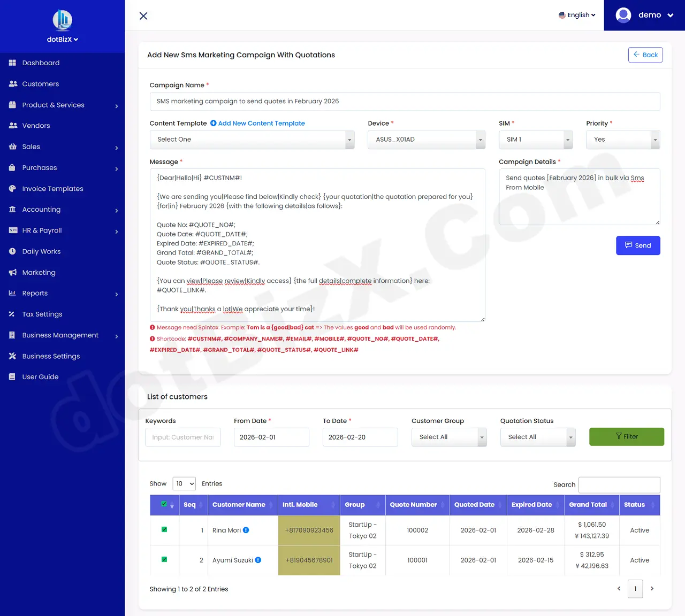Open the Dashboard from the sidebar

12,63
